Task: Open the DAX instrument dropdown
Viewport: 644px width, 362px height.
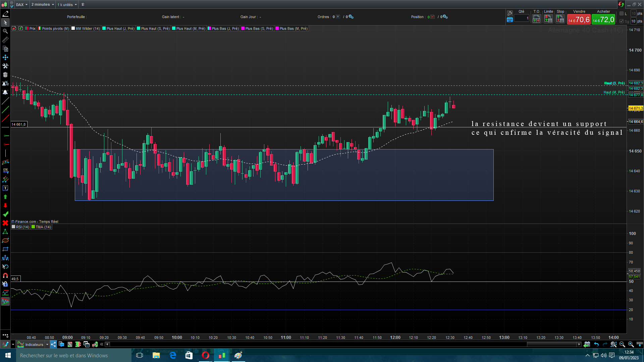Action: pyautogui.click(x=22, y=4)
